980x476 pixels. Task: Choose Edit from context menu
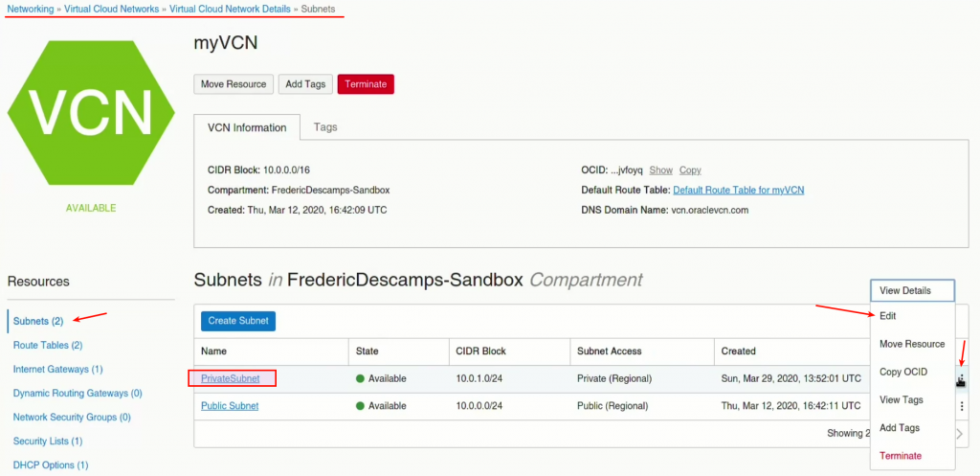[912, 316]
